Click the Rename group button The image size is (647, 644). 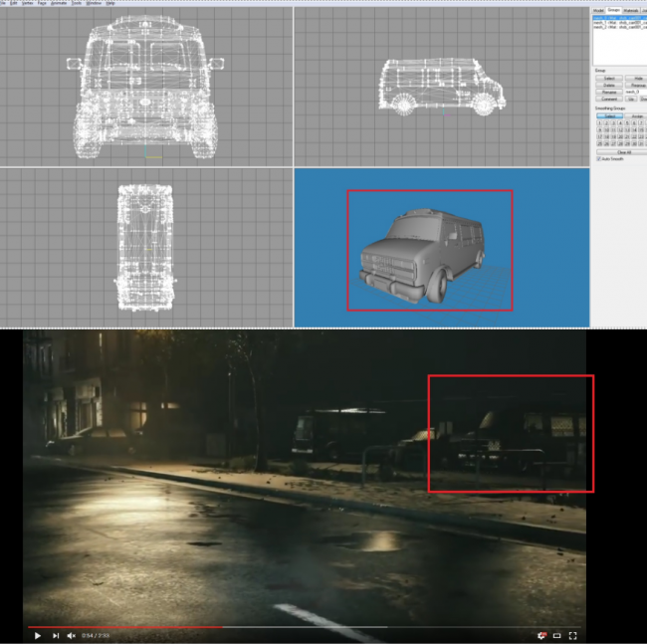click(608, 92)
